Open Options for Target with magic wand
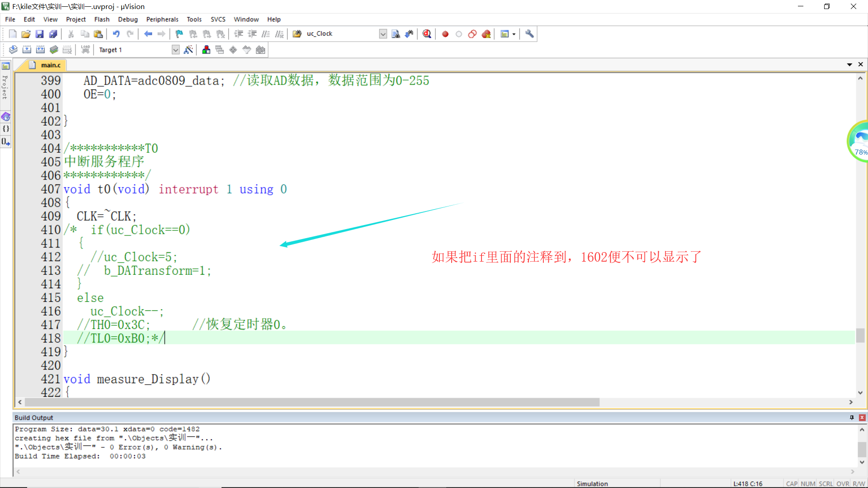Viewport: 868px width, 488px height. [189, 50]
